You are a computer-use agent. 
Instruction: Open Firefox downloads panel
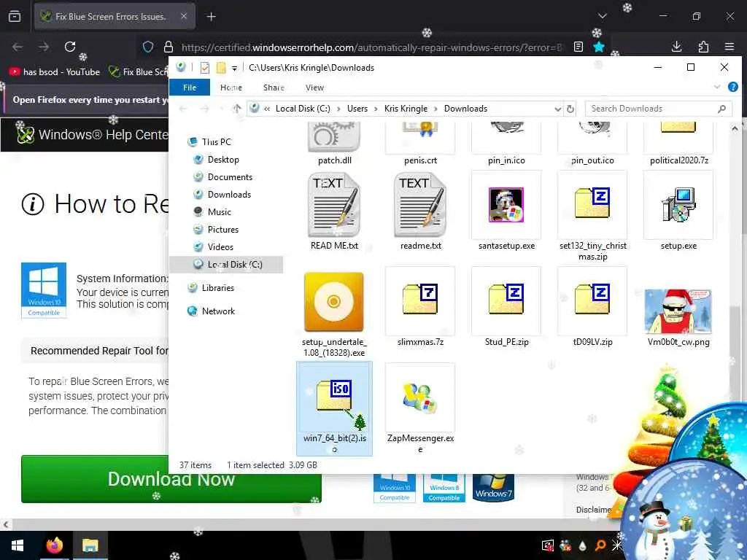pyautogui.click(x=676, y=47)
